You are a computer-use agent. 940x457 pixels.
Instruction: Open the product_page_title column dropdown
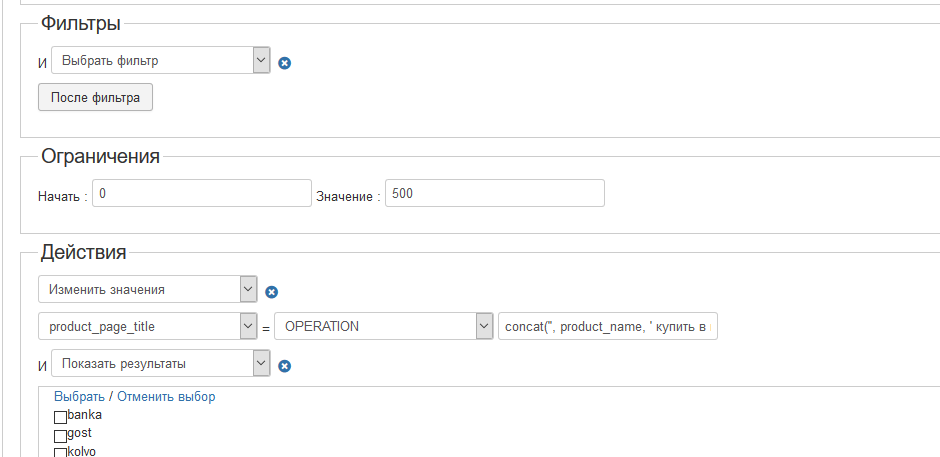[147, 326]
